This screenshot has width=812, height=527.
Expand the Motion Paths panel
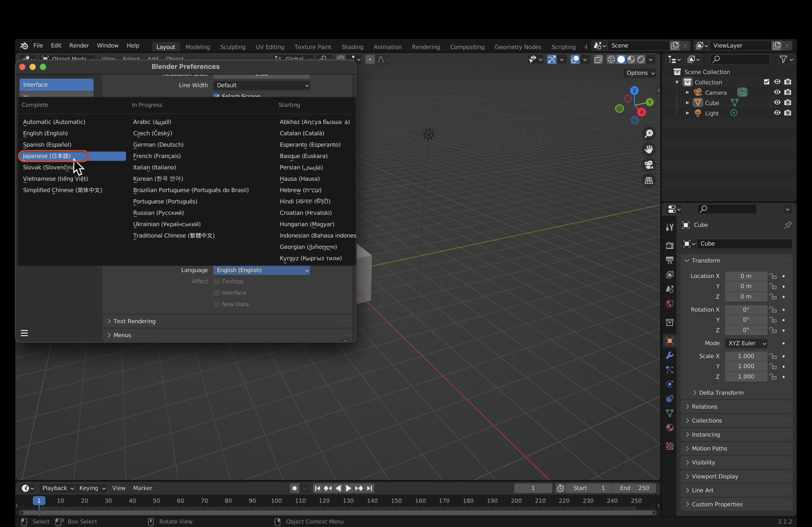coord(736,449)
